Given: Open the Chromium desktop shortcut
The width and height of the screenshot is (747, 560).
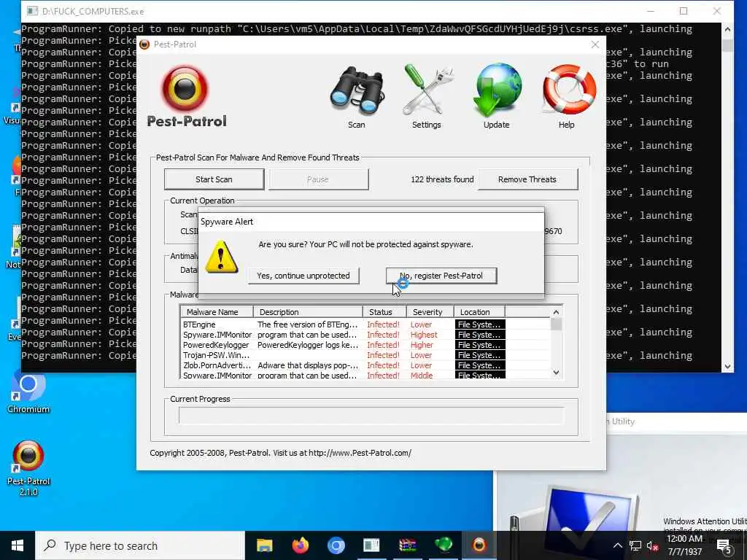Looking at the screenshot, I should click(x=28, y=393).
